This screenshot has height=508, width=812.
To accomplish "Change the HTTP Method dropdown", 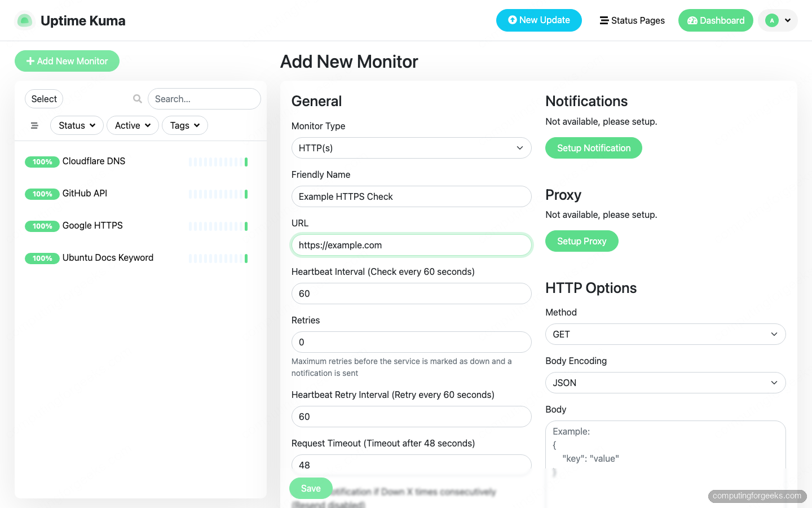I will 665,334.
